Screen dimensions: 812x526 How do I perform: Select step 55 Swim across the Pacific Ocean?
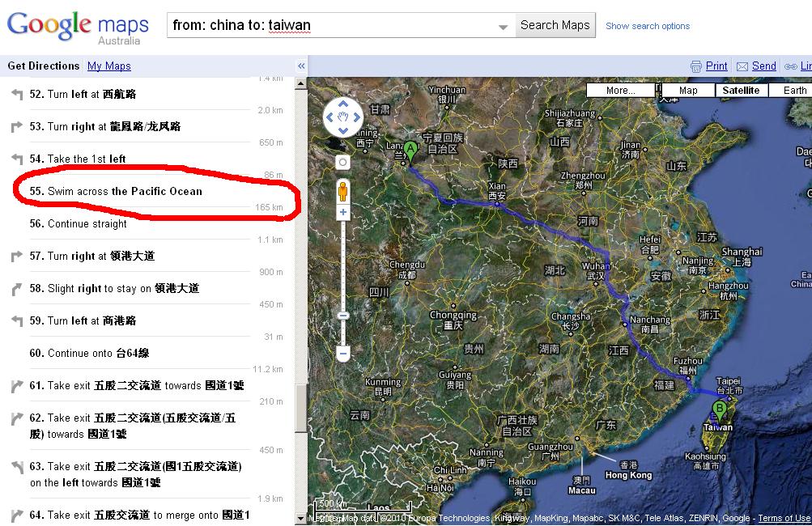[116, 191]
